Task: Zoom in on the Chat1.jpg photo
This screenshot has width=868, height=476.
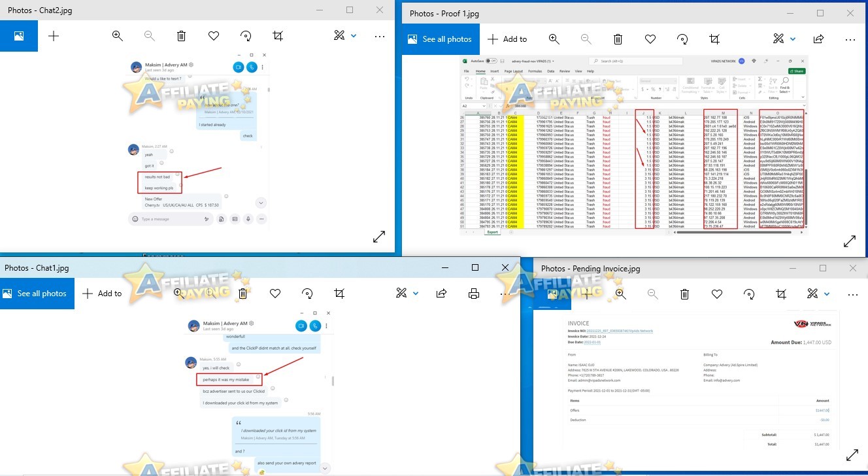Action: point(179,294)
